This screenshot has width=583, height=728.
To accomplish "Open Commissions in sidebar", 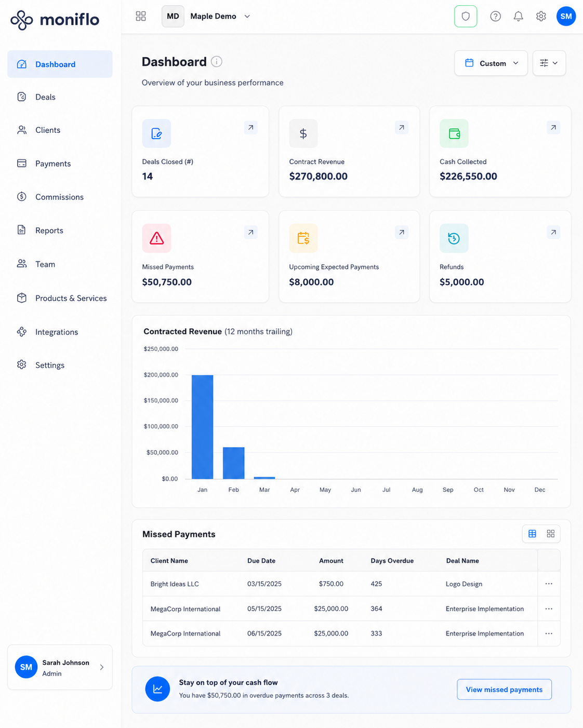I will [x=60, y=197].
